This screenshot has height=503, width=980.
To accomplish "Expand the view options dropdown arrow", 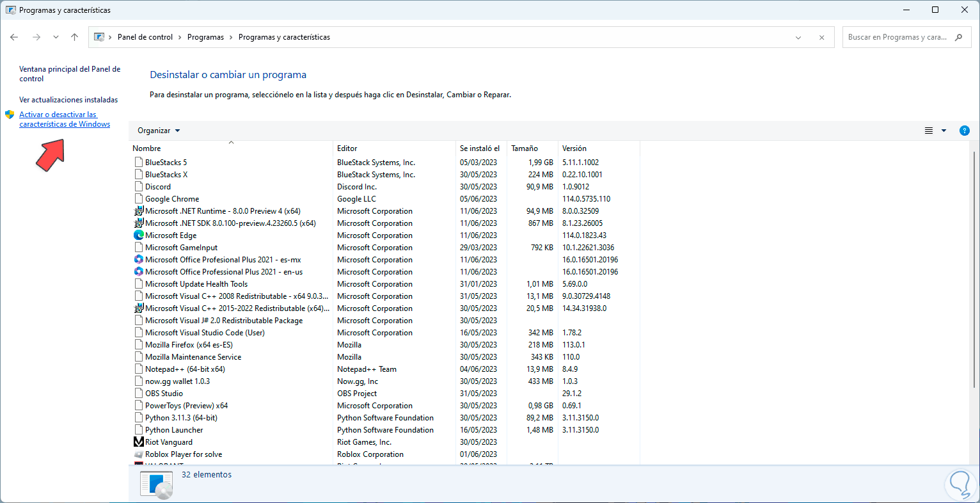I will tap(944, 131).
